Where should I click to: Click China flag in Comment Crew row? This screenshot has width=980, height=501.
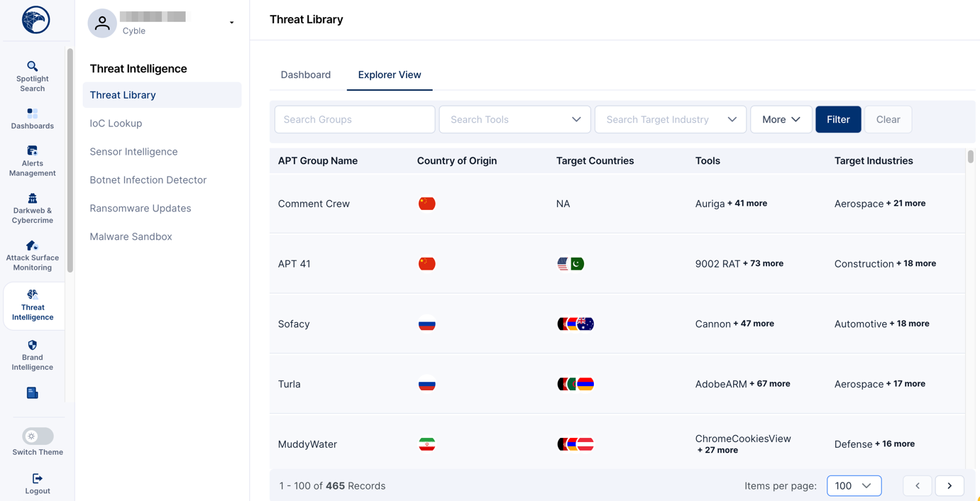tap(426, 204)
